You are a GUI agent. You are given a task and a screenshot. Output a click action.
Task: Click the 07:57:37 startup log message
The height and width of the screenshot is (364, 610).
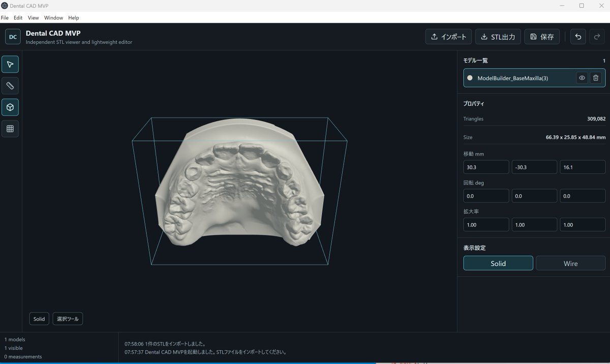[206, 352]
